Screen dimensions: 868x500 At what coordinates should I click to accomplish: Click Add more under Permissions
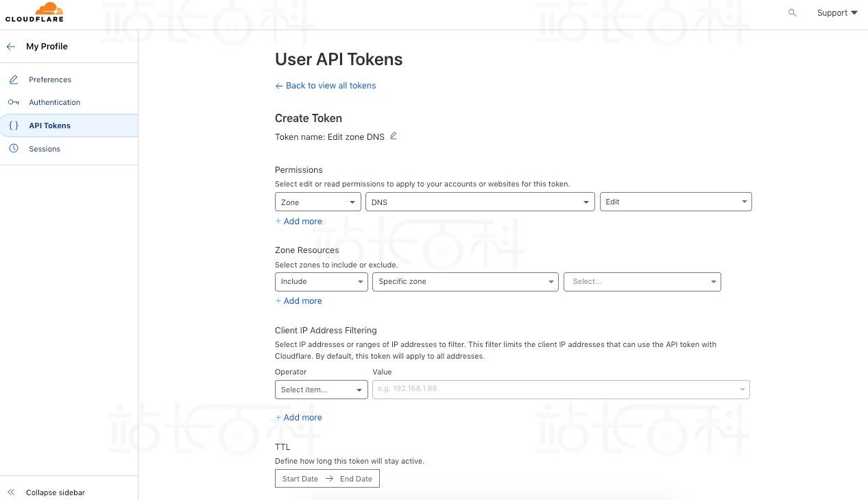(x=299, y=222)
